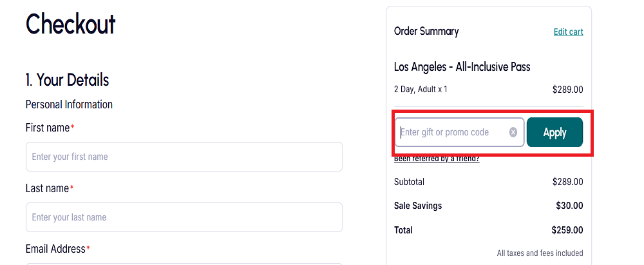Click the Email Address field label
The width and height of the screenshot is (644, 265).
[55, 249]
